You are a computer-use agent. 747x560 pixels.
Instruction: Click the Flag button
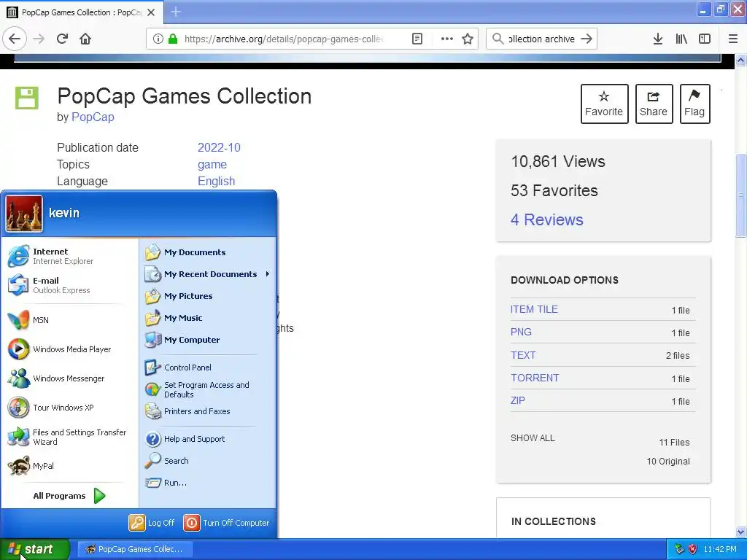click(694, 104)
